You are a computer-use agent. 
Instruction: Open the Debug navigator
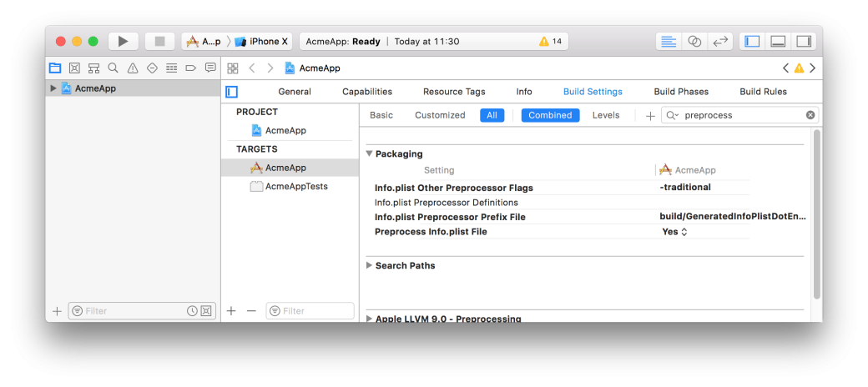point(172,68)
